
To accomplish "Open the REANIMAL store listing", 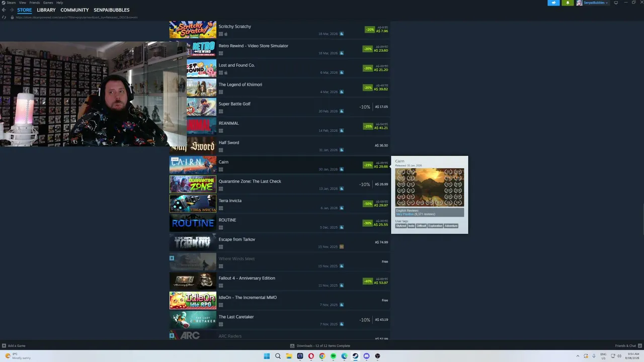I will tap(280, 127).
